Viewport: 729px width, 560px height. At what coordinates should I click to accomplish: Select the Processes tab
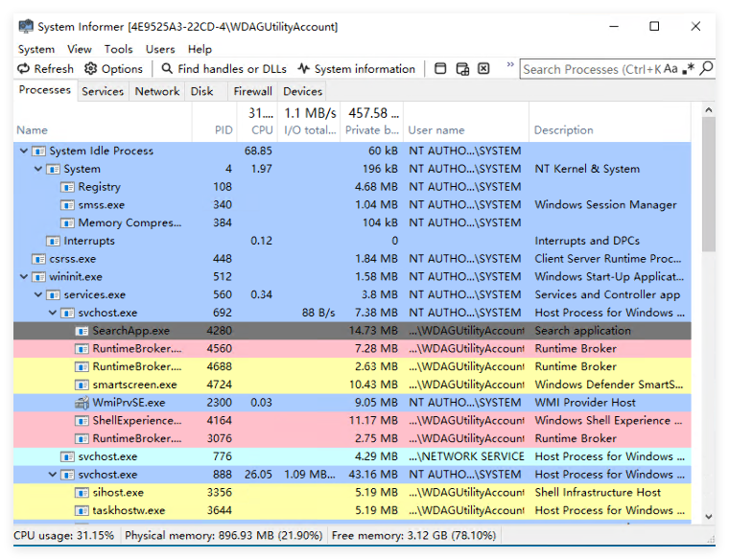click(x=45, y=90)
